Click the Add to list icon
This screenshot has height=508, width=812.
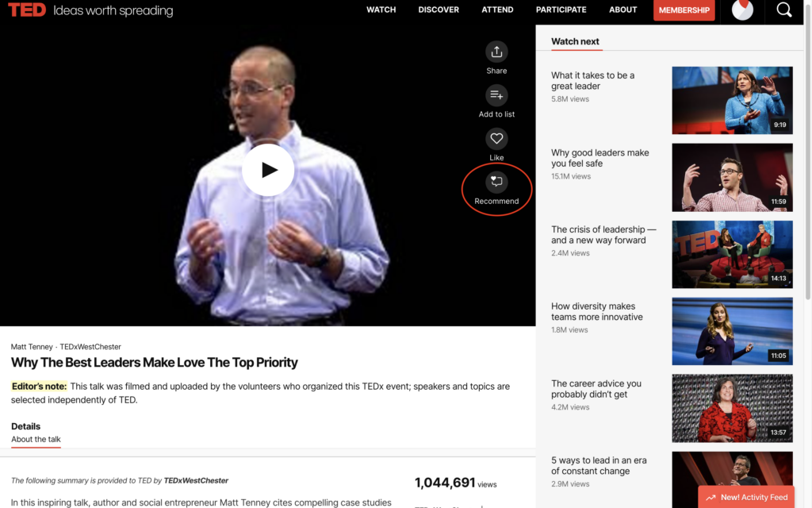[496, 95]
